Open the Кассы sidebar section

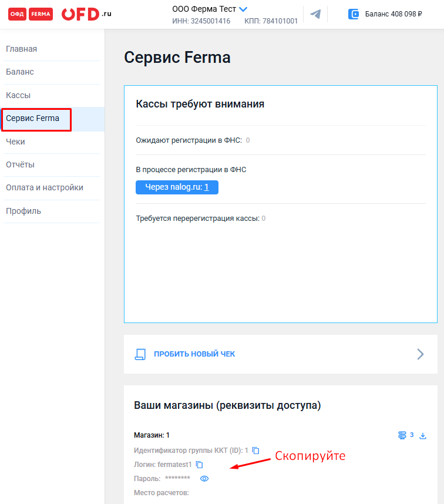click(18, 95)
